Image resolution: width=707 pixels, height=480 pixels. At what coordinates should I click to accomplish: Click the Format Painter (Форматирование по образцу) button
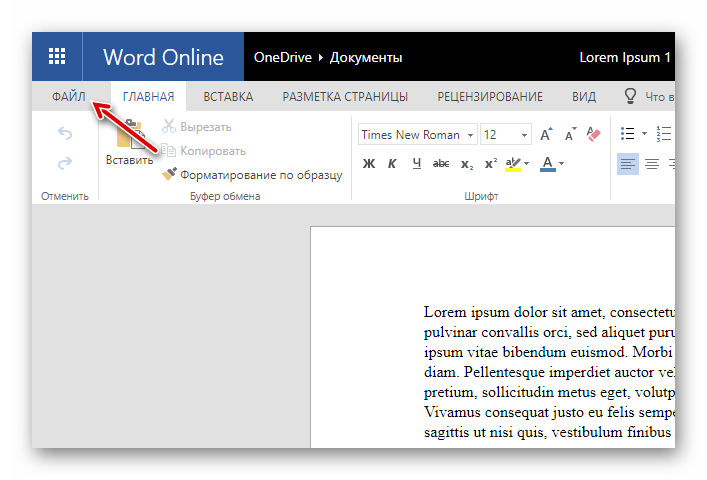252,175
